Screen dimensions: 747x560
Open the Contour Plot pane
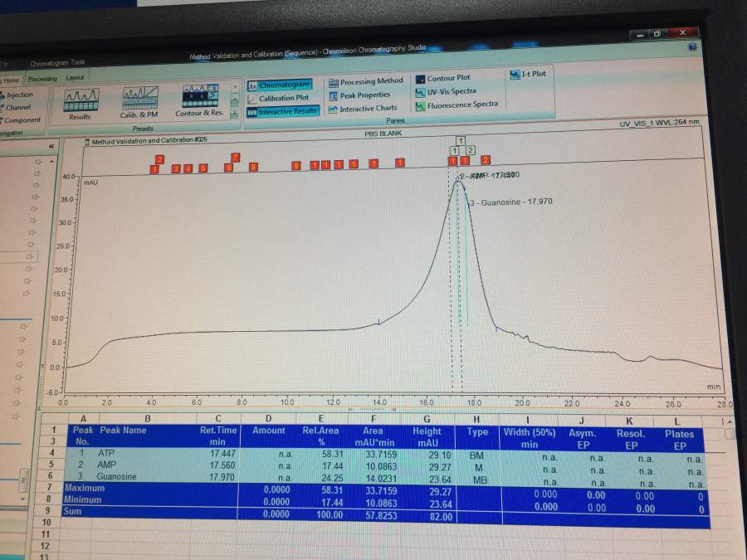tap(443, 78)
